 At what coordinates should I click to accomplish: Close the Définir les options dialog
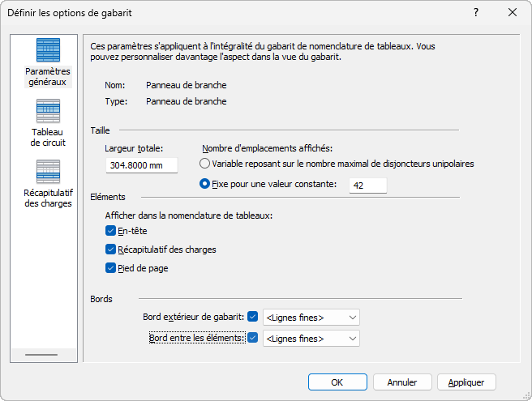click(x=513, y=12)
